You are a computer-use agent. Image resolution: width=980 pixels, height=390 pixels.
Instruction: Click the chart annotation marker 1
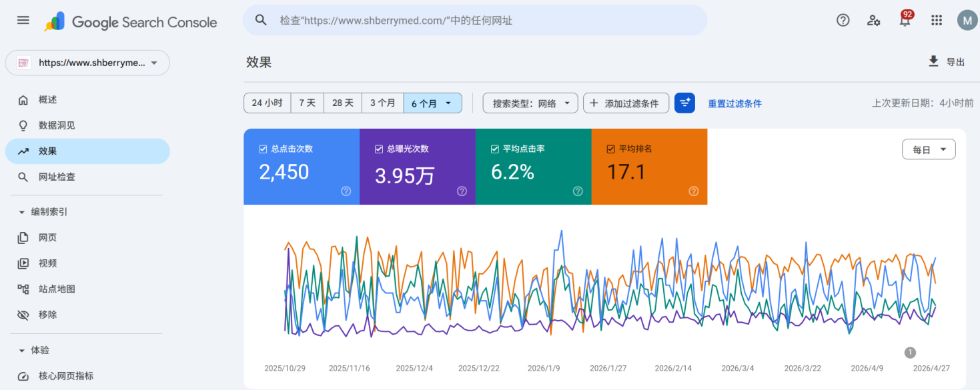[x=910, y=353]
